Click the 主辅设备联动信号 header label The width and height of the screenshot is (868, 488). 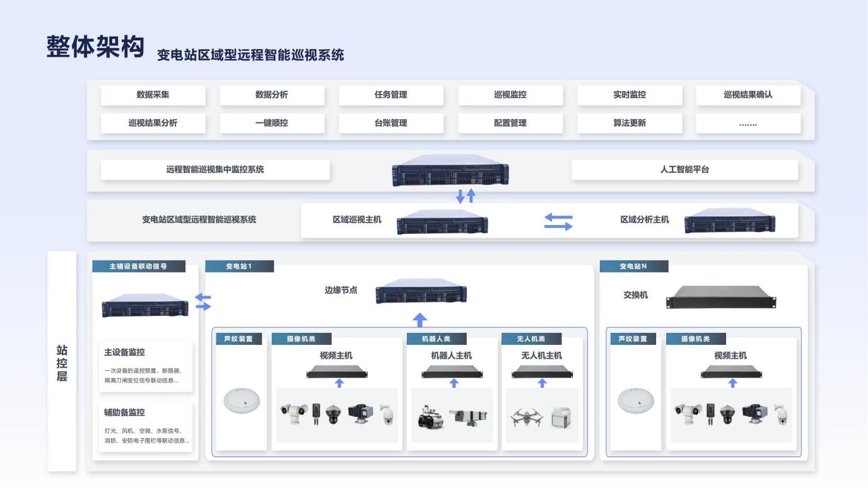coord(139,267)
